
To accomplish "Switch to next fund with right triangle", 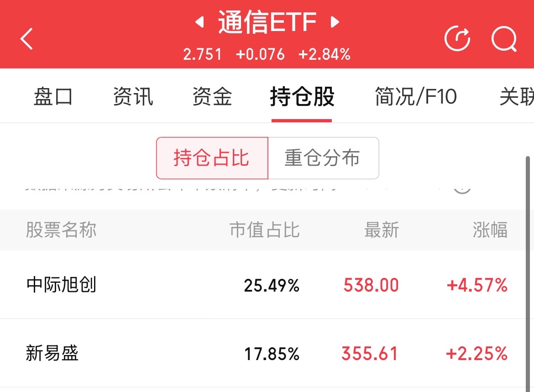I will 335,22.
